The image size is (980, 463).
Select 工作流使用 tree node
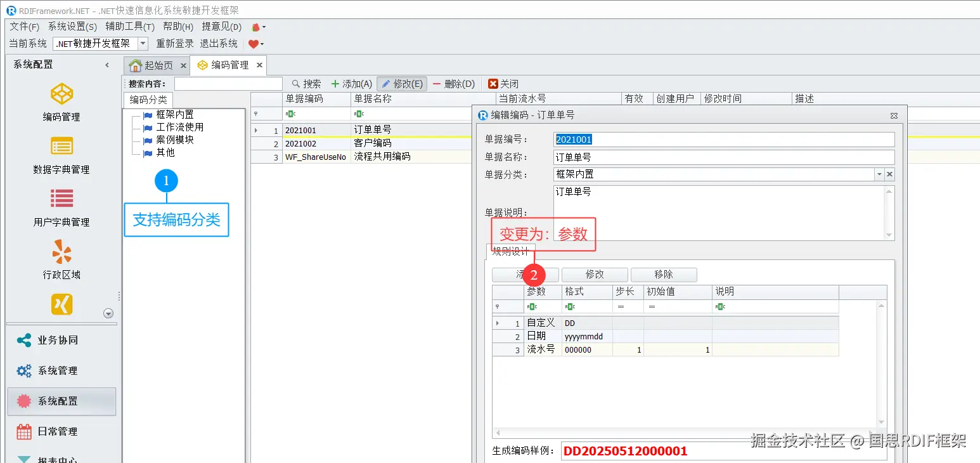coord(180,127)
